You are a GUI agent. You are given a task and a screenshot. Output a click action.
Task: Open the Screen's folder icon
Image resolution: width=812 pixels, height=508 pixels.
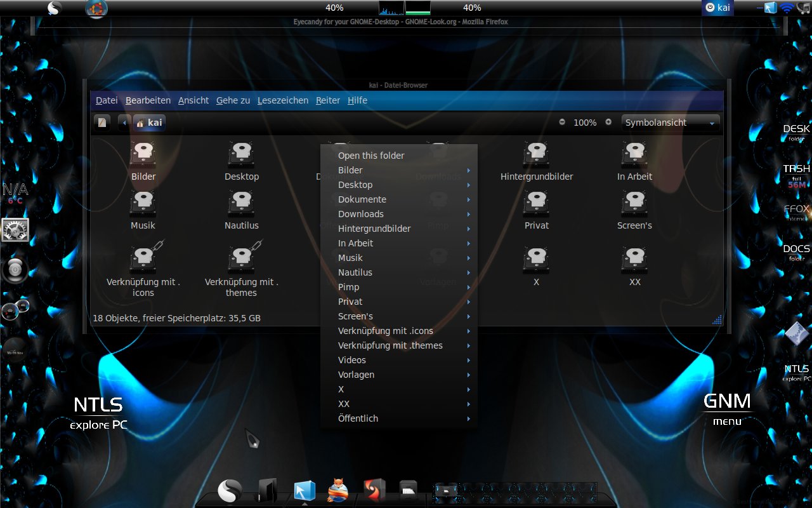click(x=635, y=203)
